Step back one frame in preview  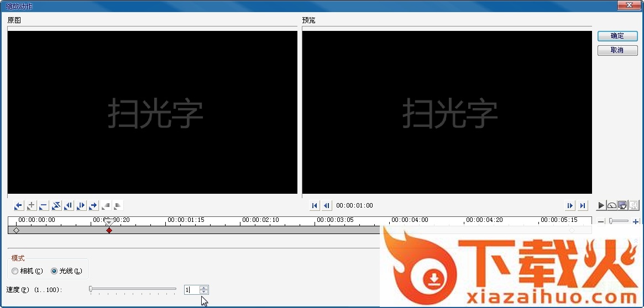[327, 206]
